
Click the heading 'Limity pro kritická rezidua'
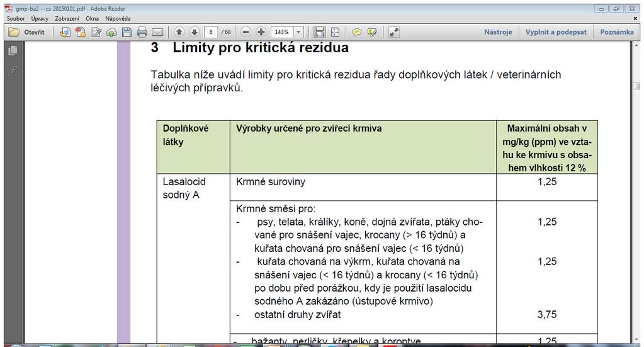261,48
